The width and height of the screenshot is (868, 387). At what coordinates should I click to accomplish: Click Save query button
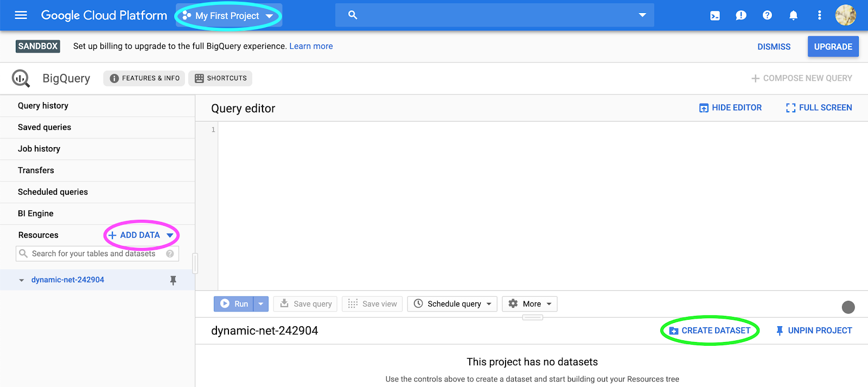coord(305,304)
